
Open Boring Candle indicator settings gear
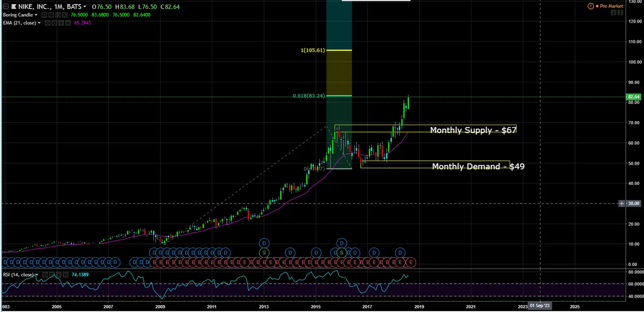[52, 15]
